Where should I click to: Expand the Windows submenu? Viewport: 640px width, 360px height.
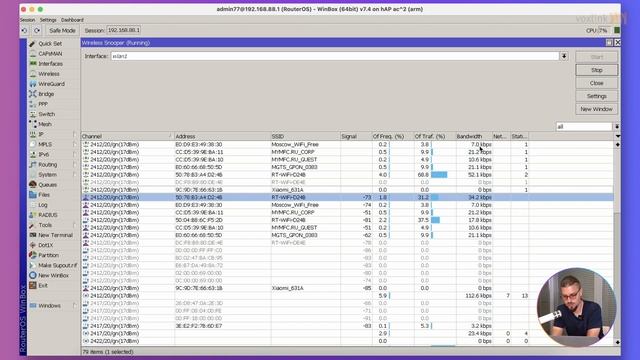tap(74, 306)
